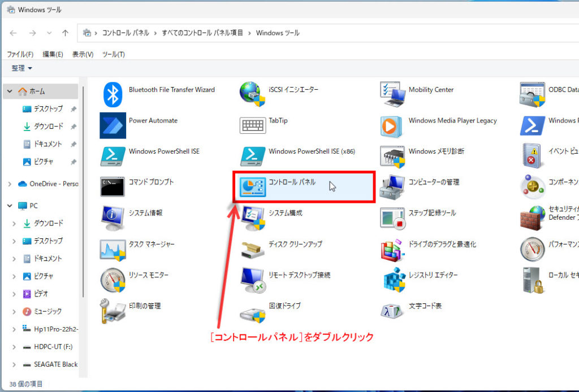Collapse the PC tree node

10,206
